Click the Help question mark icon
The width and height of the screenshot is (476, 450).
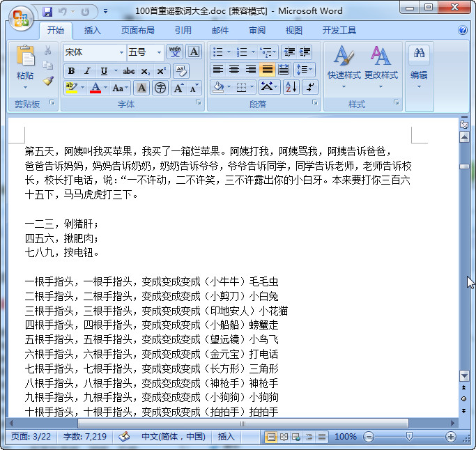[463, 30]
